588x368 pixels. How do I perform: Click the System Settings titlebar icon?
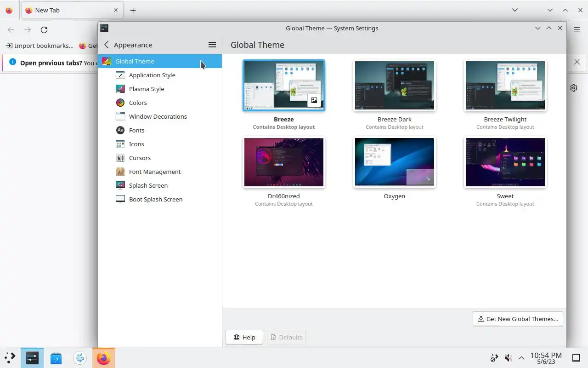tap(104, 28)
